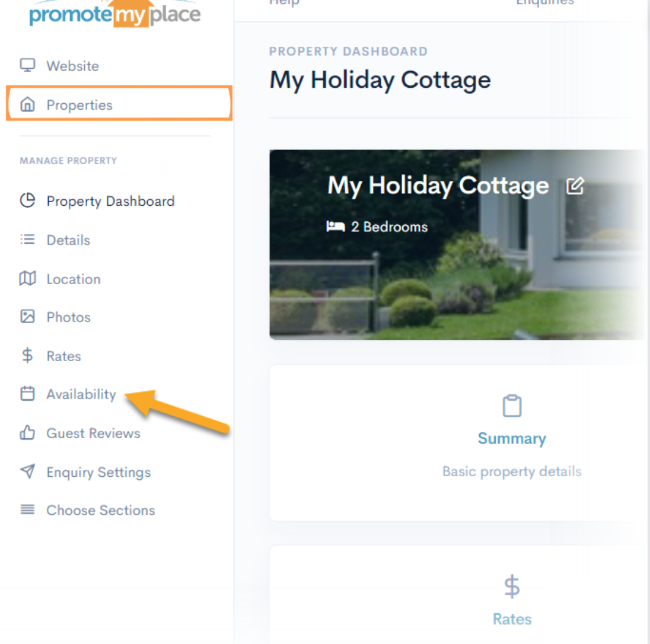Image resolution: width=650 pixels, height=644 pixels.
Task: Open Choose Sections in sidebar
Action: (100, 510)
